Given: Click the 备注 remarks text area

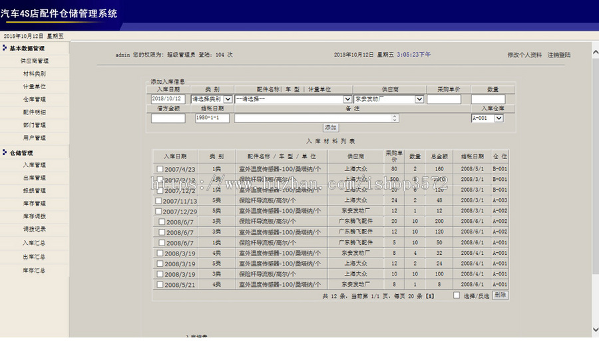Looking at the screenshot, I should point(317,118).
